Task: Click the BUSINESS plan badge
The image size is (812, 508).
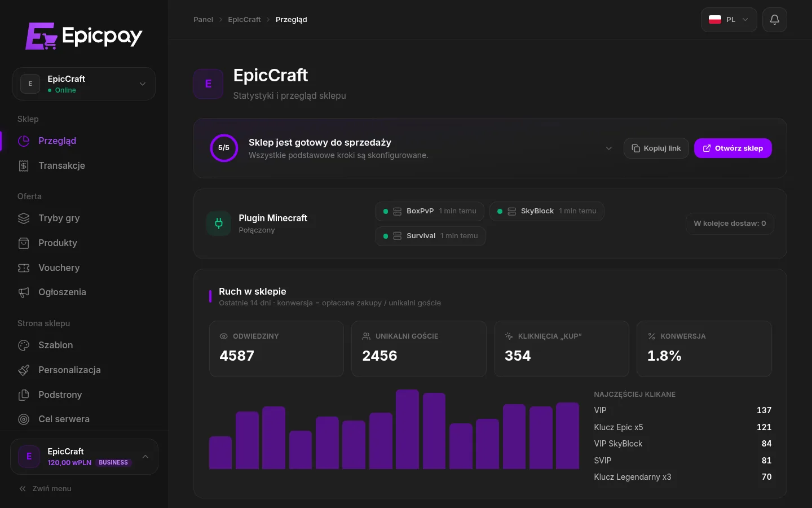Action: coord(113,463)
